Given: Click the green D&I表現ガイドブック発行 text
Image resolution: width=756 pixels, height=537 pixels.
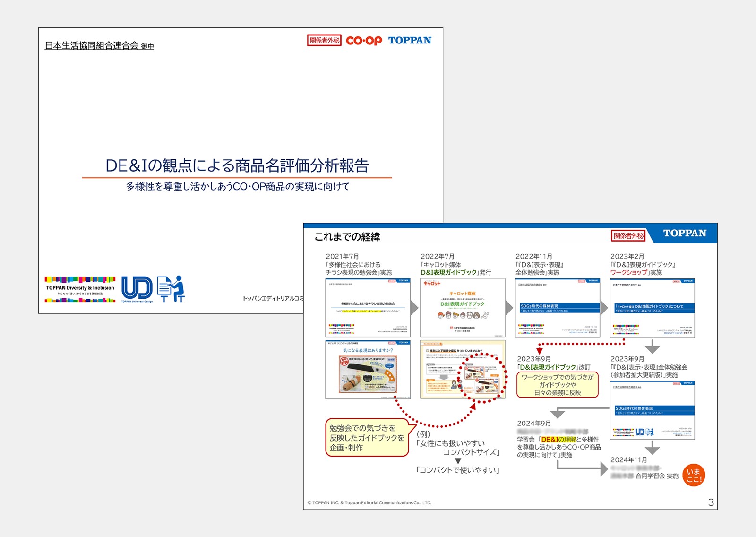Looking at the screenshot, I should 456,273.
